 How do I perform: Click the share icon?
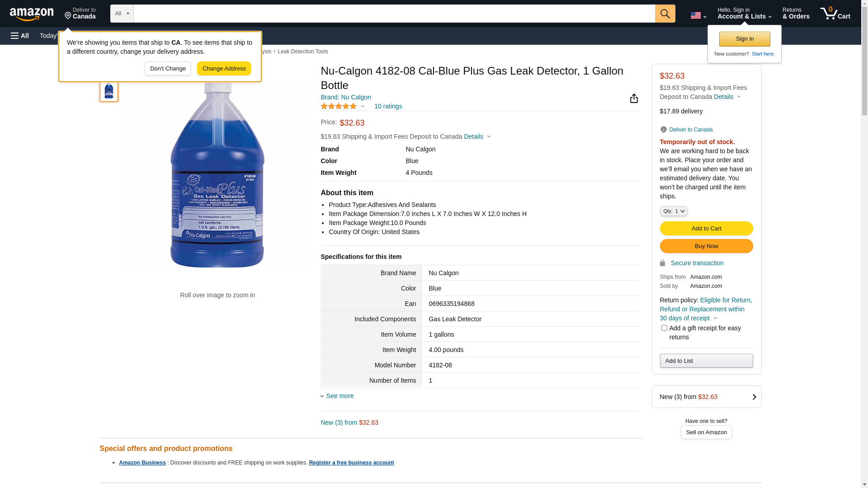click(634, 99)
